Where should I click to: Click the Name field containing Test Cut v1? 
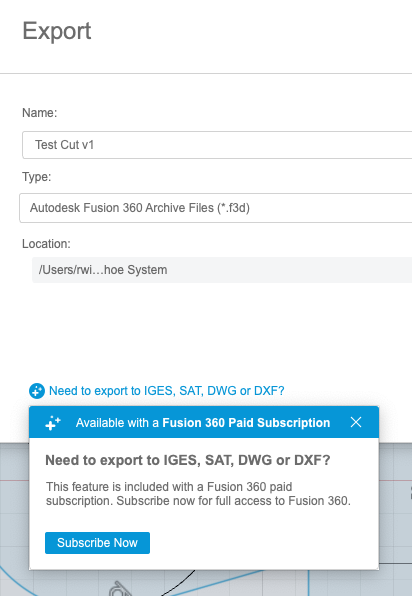coord(217,145)
